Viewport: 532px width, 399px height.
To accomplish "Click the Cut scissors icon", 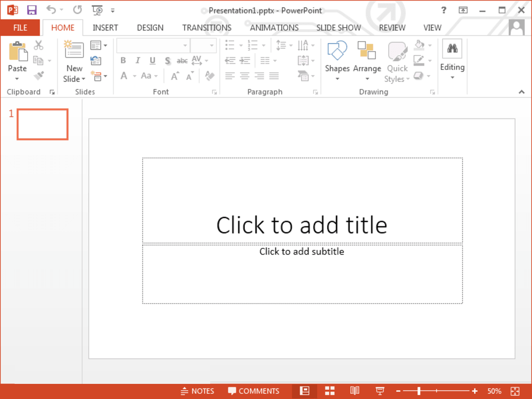I will [x=39, y=45].
